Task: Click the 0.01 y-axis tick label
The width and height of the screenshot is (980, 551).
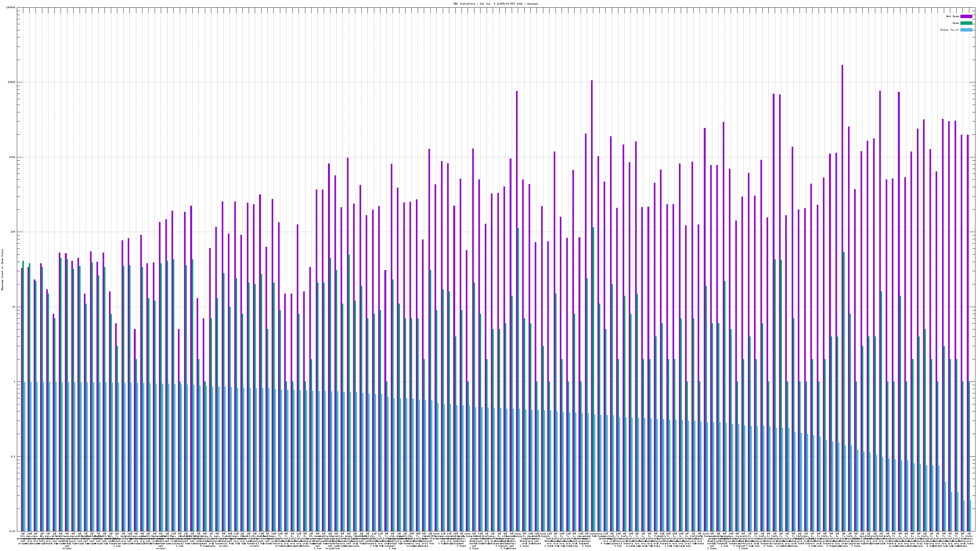Action: 13,531
